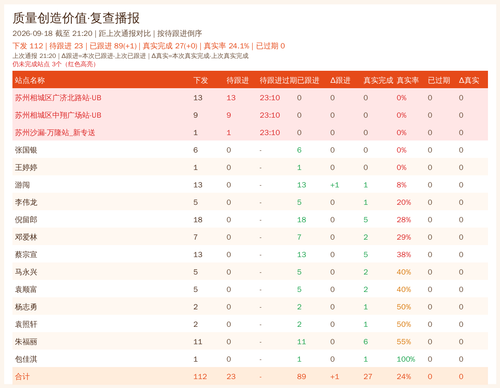Select the name 蔡宗宣
Viewport: 500px width, 388px height.
click(x=26, y=255)
